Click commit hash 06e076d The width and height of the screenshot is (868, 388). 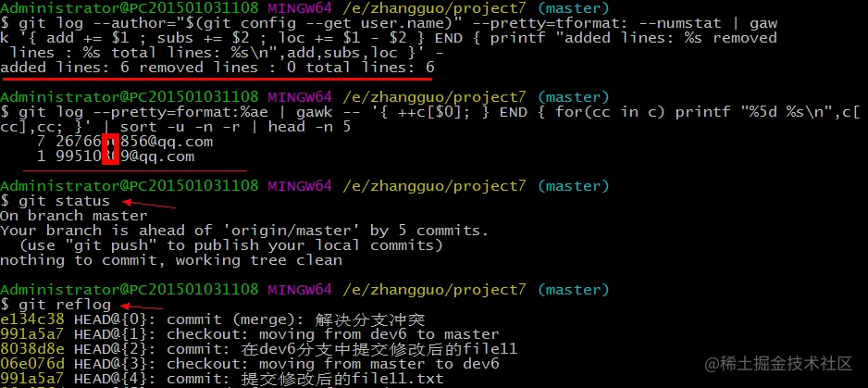pyautogui.click(x=32, y=364)
